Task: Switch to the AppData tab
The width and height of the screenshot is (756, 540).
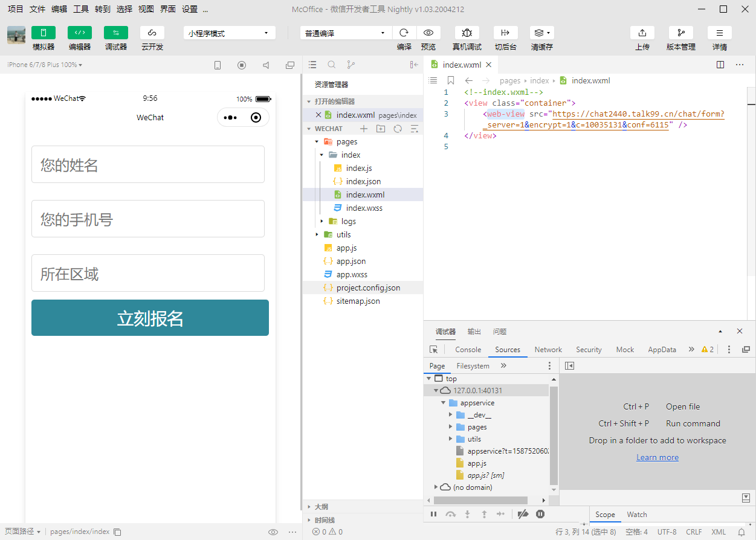Action: click(x=662, y=350)
